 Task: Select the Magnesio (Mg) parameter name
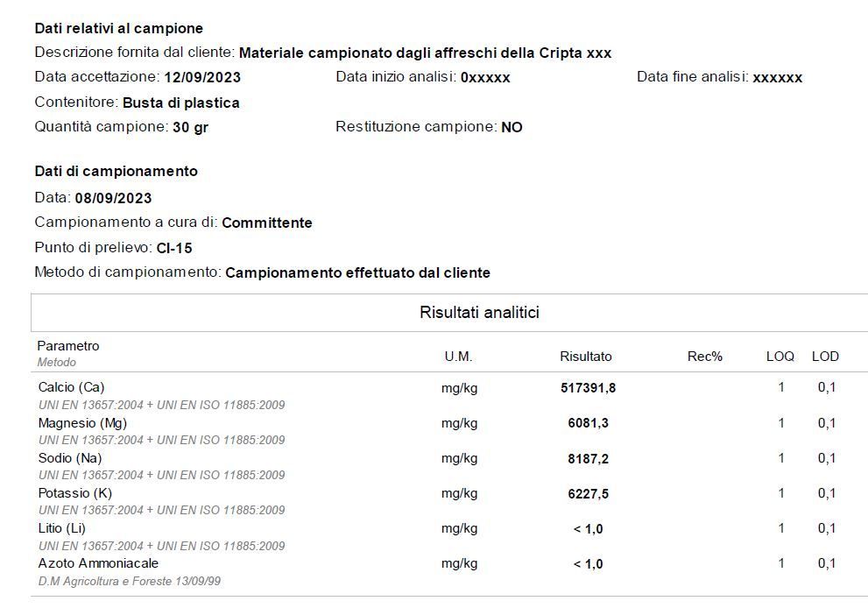click(82, 423)
